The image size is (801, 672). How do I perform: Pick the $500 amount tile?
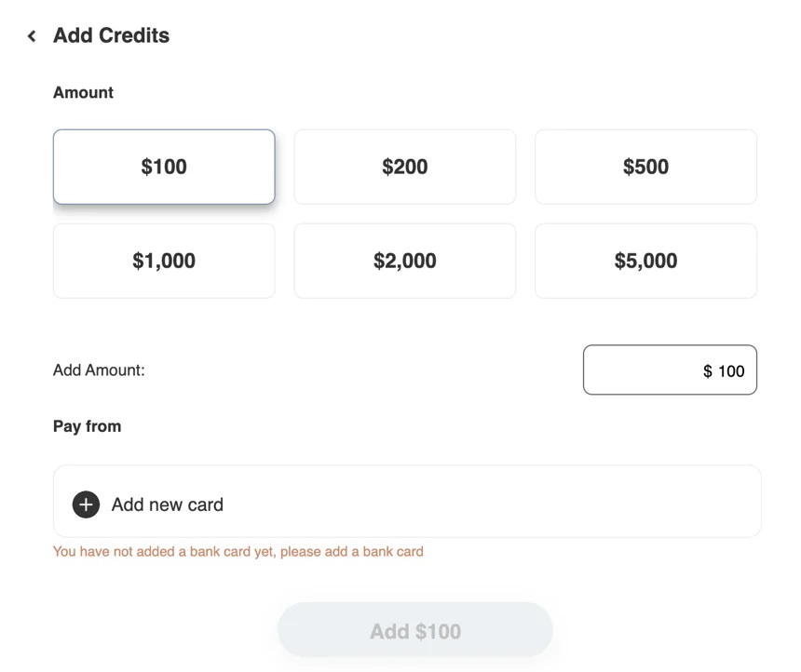coord(645,167)
